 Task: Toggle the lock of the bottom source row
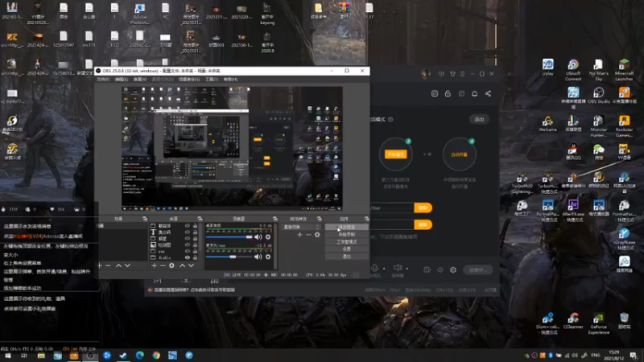pyautogui.click(x=195, y=257)
